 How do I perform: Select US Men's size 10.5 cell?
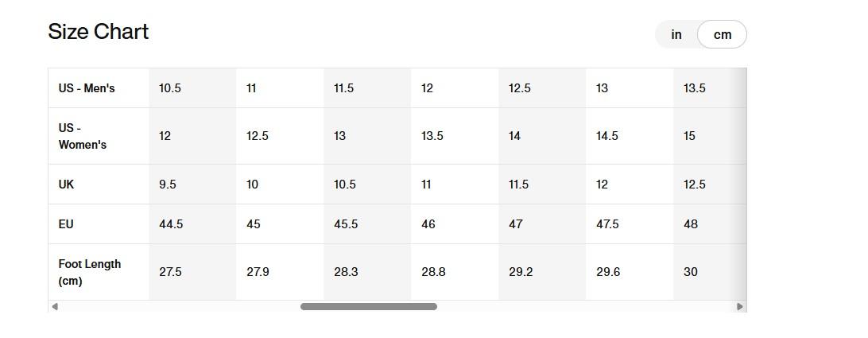point(170,88)
